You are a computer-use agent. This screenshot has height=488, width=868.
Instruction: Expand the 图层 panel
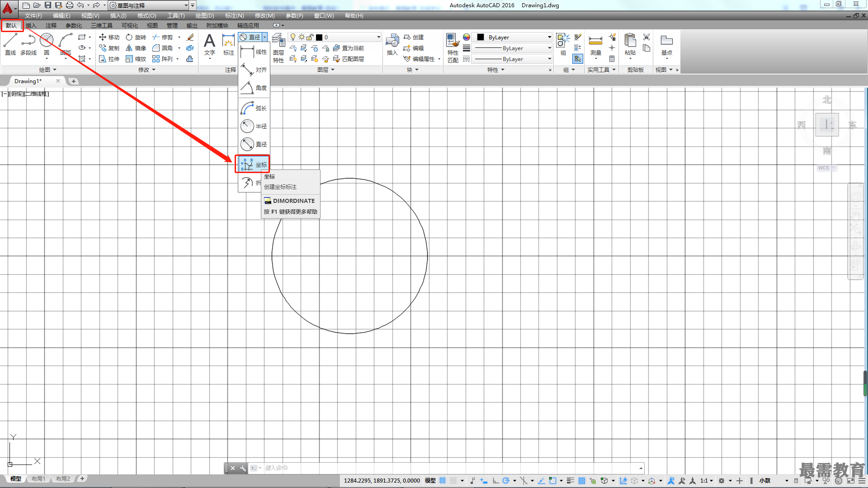[x=326, y=70]
